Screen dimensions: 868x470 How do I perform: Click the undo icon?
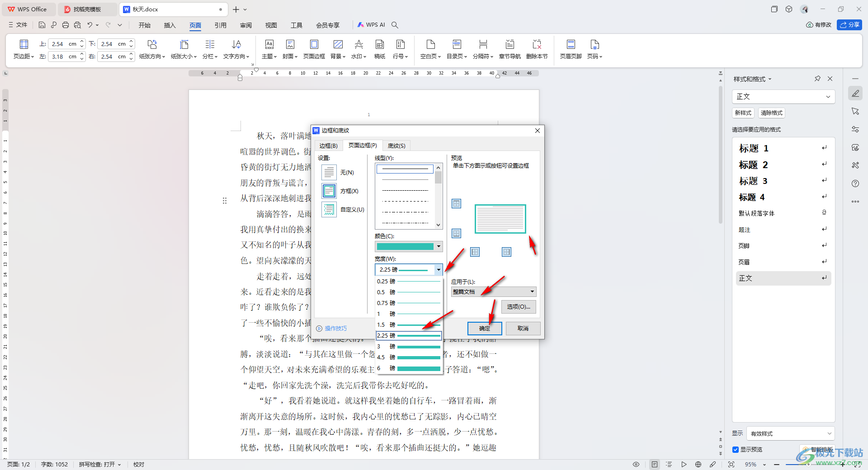(x=90, y=25)
